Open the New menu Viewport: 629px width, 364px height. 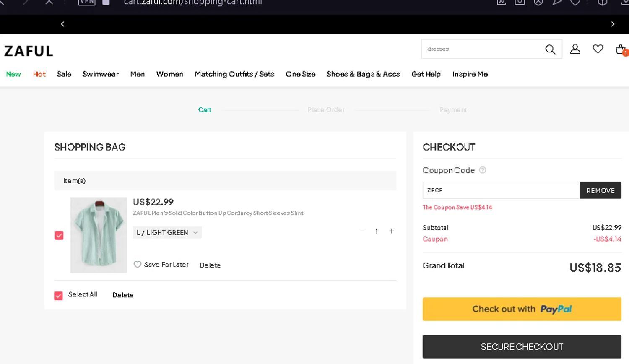point(13,74)
